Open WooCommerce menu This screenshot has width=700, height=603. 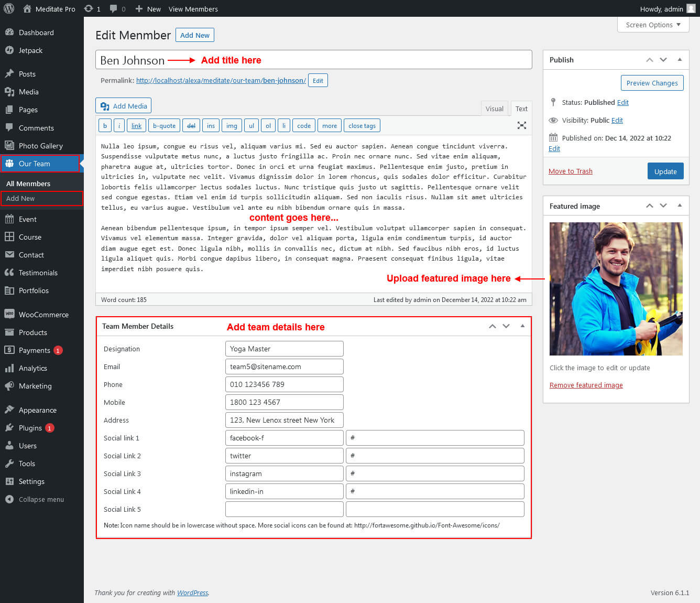coord(42,315)
